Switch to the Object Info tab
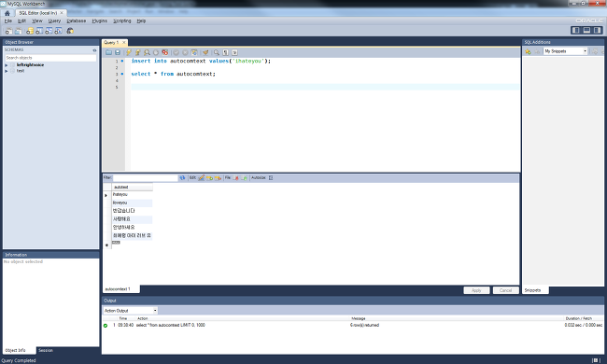The width and height of the screenshot is (607, 364). point(16,350)
